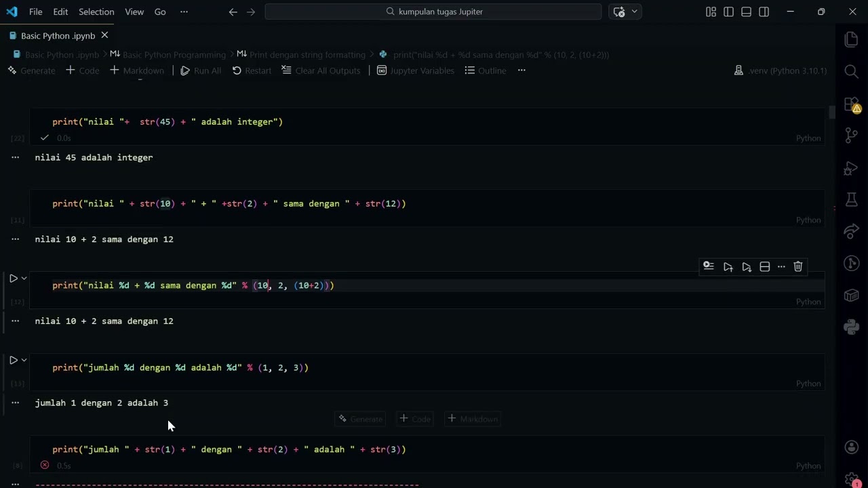Go back with the left arrow
This screenshot has width=868, height=488.
click(x=233, y=12)
